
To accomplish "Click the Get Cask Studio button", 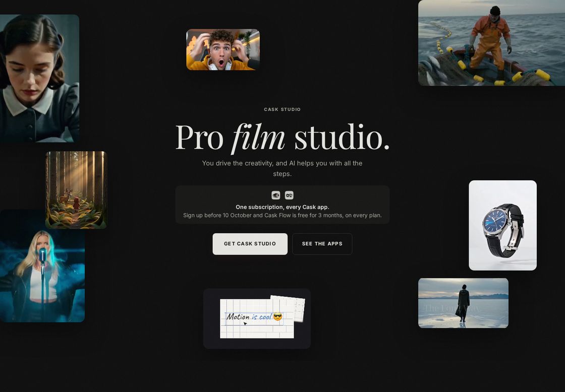I will 250,244.
